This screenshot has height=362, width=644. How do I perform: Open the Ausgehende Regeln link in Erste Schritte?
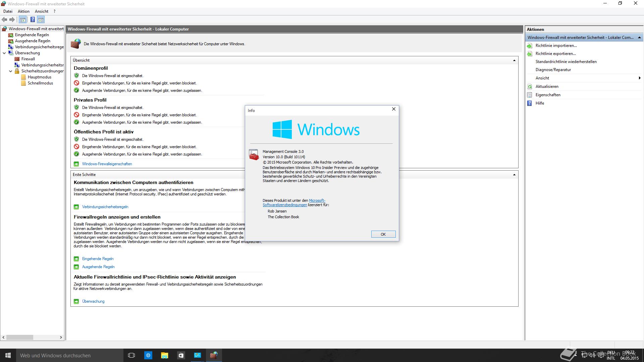click(x=98, y=267)
